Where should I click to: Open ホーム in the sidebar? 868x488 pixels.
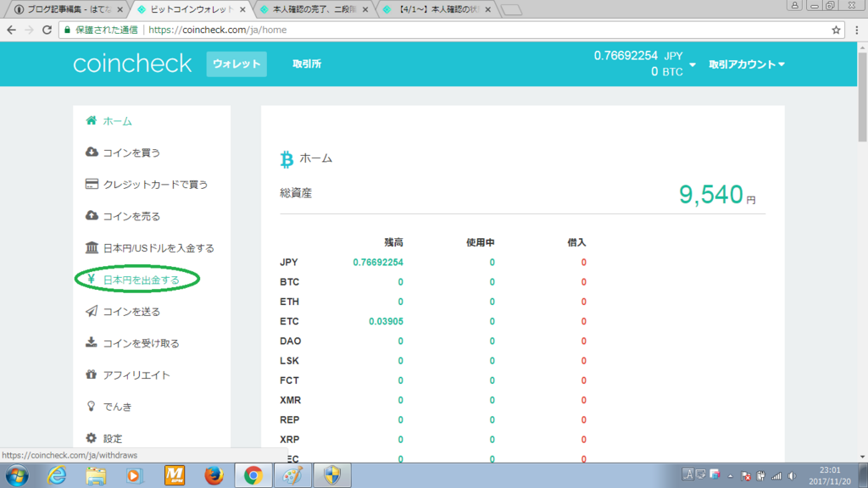(117, 121)
